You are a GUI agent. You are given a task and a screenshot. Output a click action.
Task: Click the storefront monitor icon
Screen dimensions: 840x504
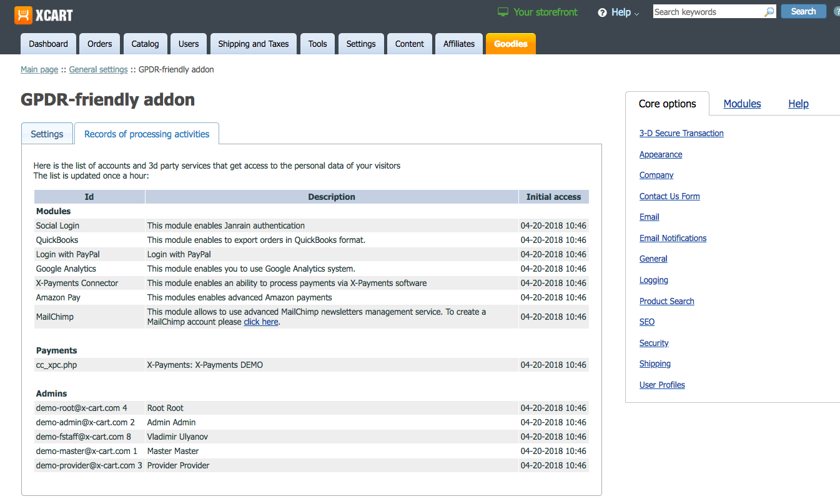coord(503,12)
